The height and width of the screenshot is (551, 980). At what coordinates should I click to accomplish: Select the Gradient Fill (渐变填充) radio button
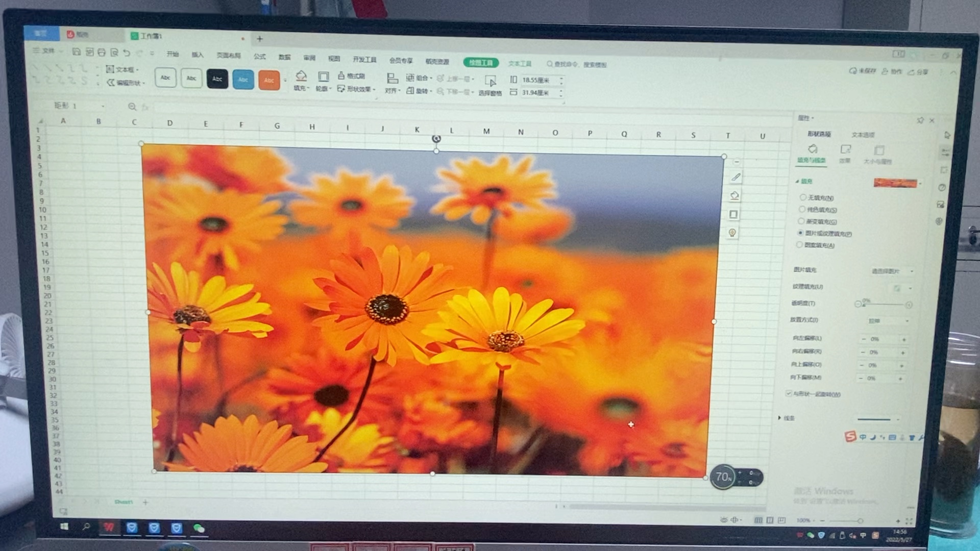point(801,221)
